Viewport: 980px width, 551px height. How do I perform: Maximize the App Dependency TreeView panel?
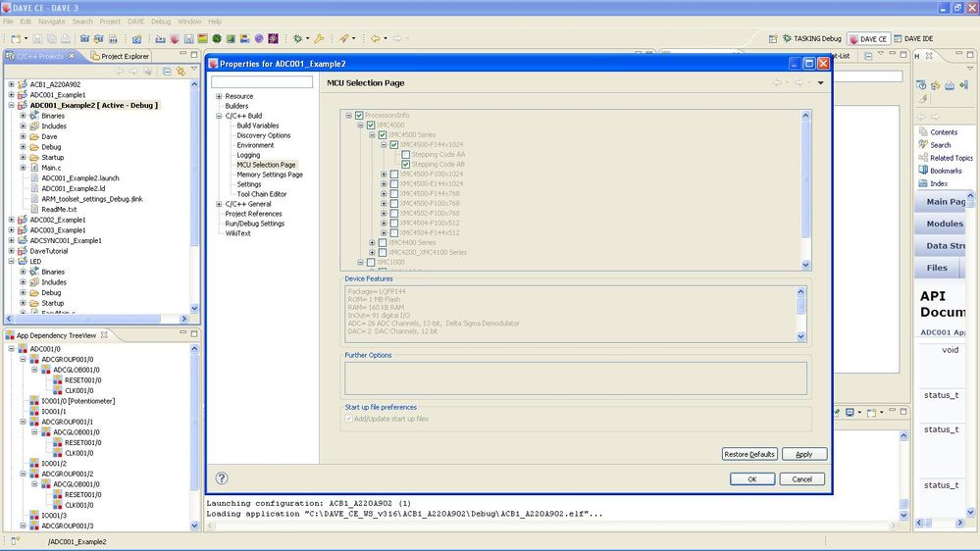[194, 334]
